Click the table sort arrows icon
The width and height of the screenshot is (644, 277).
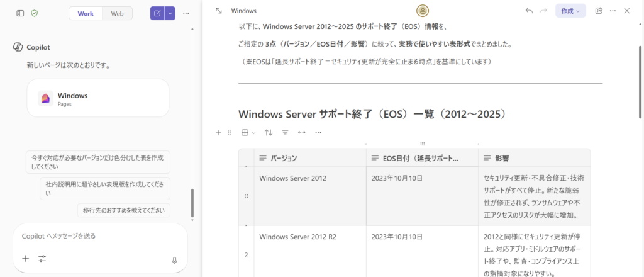point(269,133)
